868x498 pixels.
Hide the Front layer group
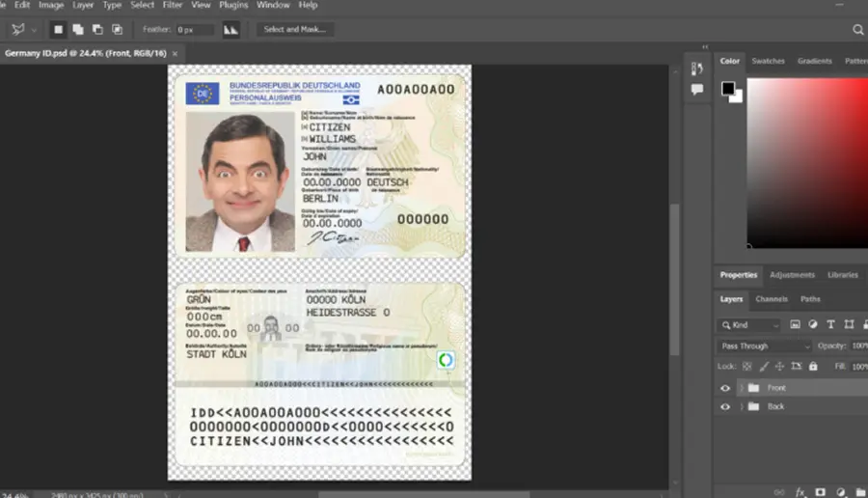point(725,388)
